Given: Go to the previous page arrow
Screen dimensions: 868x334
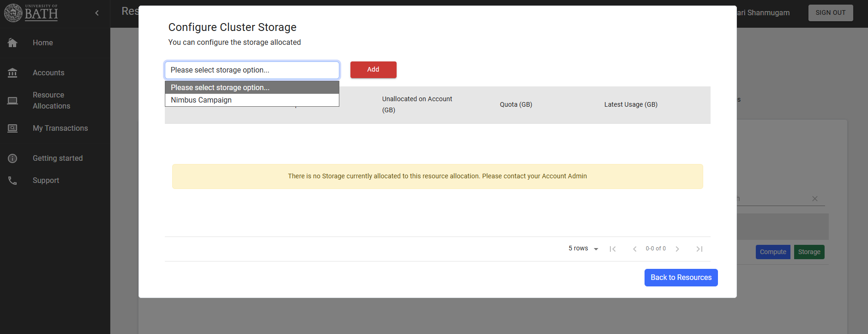Looking at the screenshot, I should point(635,249).
